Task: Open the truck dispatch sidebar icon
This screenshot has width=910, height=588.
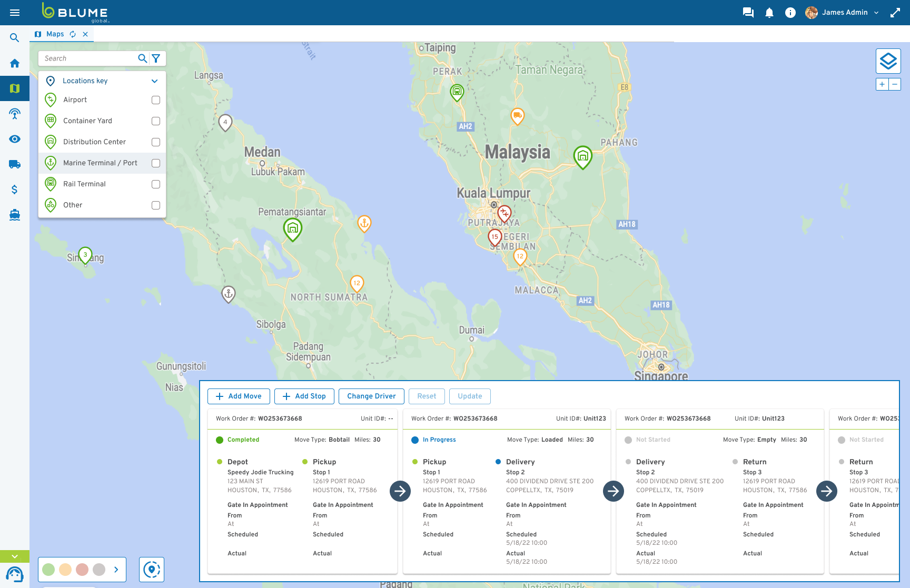Action: (x=15, y=164)
